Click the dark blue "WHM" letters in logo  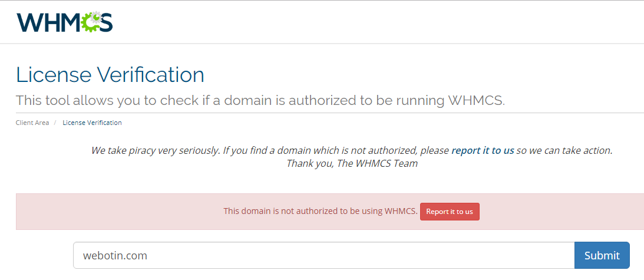coord(49,22)
